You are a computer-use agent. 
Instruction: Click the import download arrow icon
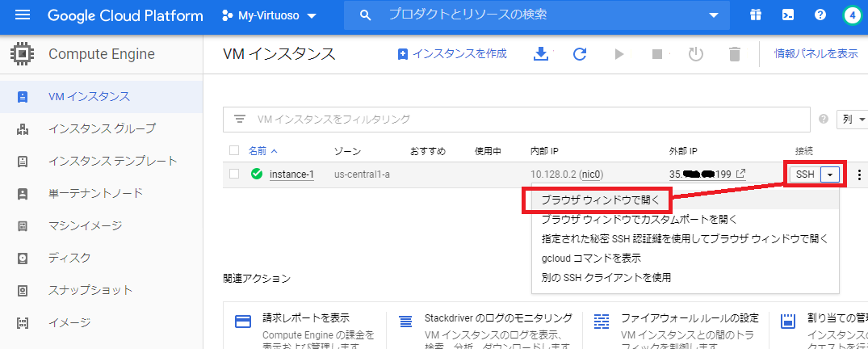tap(540, 54)
